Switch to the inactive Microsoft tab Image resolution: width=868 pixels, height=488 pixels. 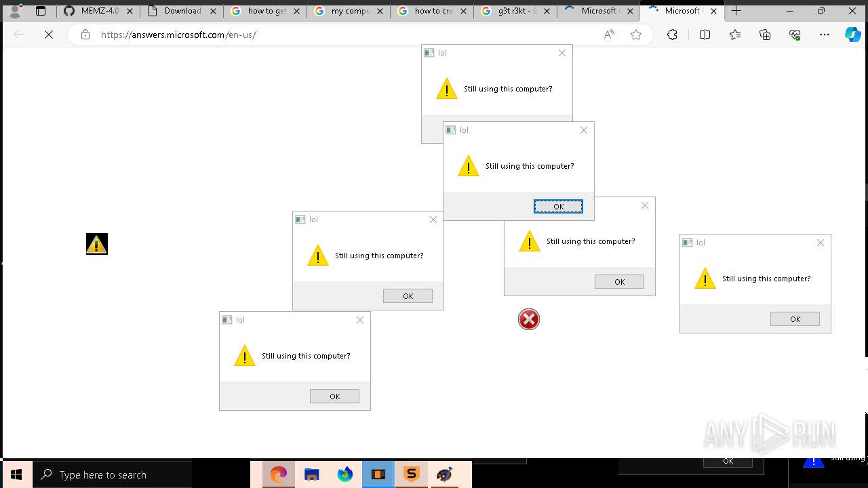click(x=599, y=11)
